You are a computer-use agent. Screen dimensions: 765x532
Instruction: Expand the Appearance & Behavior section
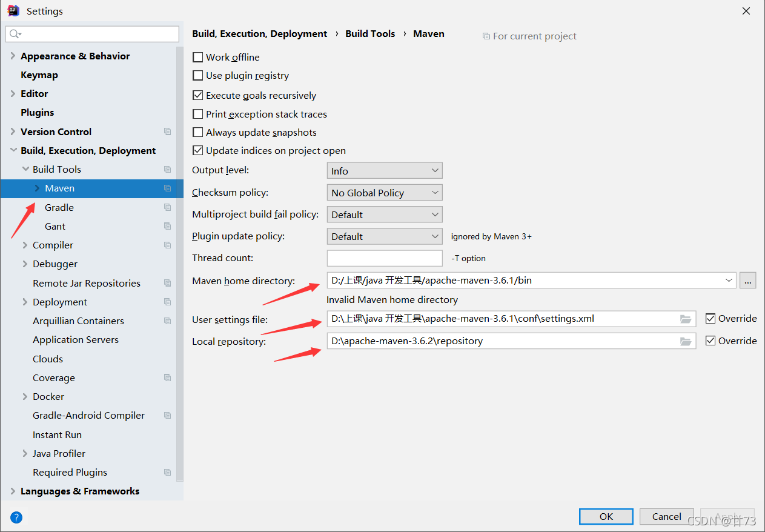coord(13,56)
